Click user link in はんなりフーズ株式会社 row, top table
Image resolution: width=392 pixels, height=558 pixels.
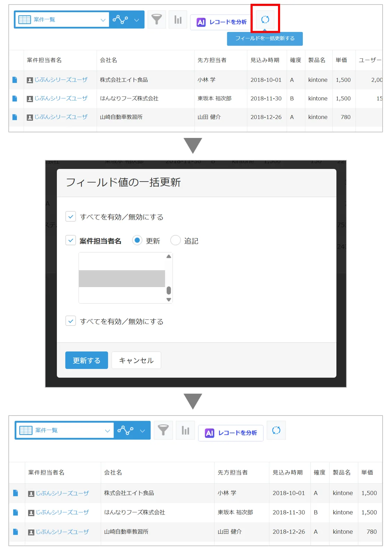pos(61,98)
